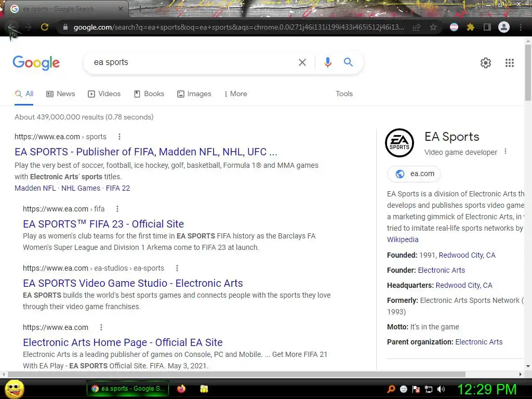Switch to the Books tab
This screenshot has height=399, width=532.
pyautogui.click(x=149, y=94)
